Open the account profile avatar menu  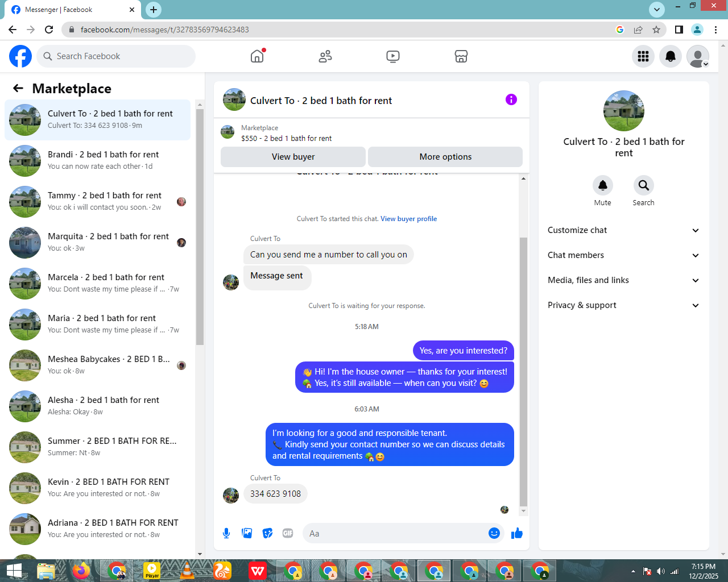coord(698,56)
